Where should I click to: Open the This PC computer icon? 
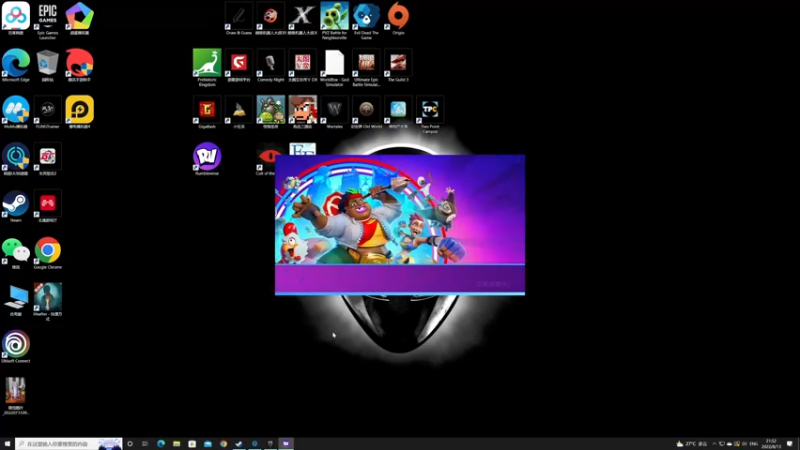(16, 299)
